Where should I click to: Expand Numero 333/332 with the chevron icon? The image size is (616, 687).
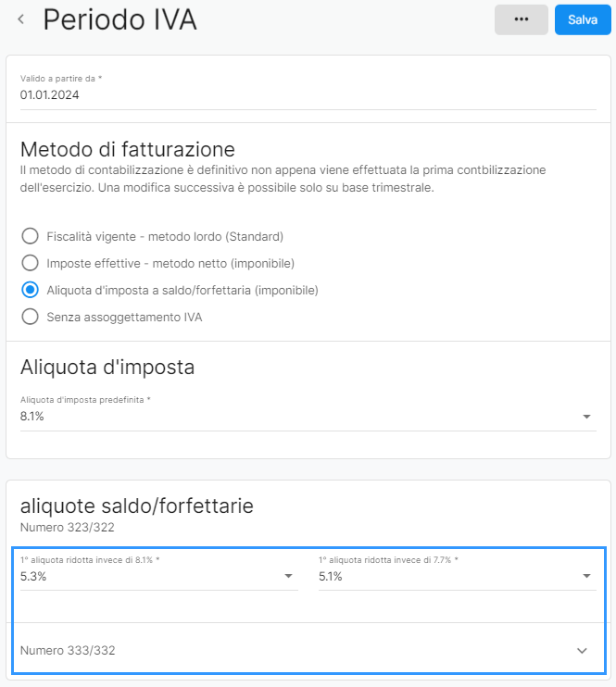coord(582,651)
